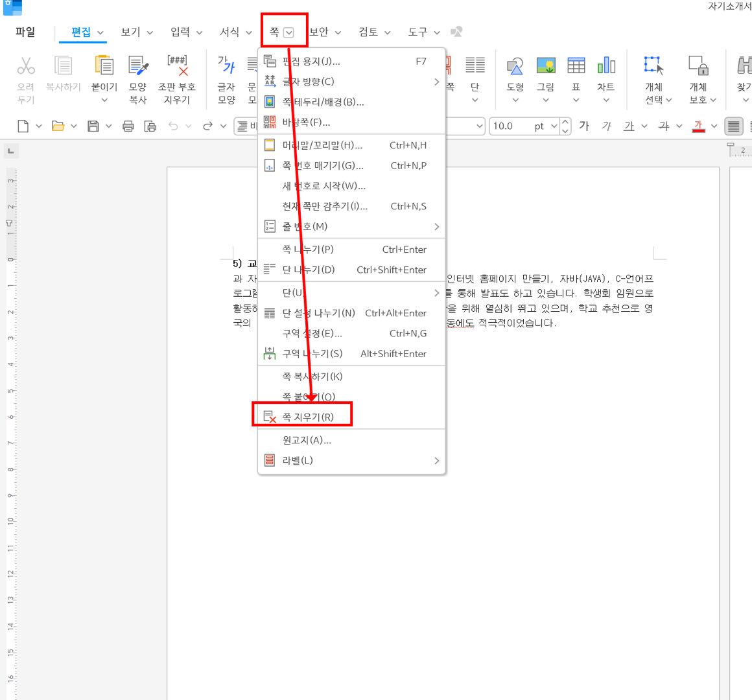
Task: Click the Save diskette icon
Action: pyautogui.click(x=93, y=126)
